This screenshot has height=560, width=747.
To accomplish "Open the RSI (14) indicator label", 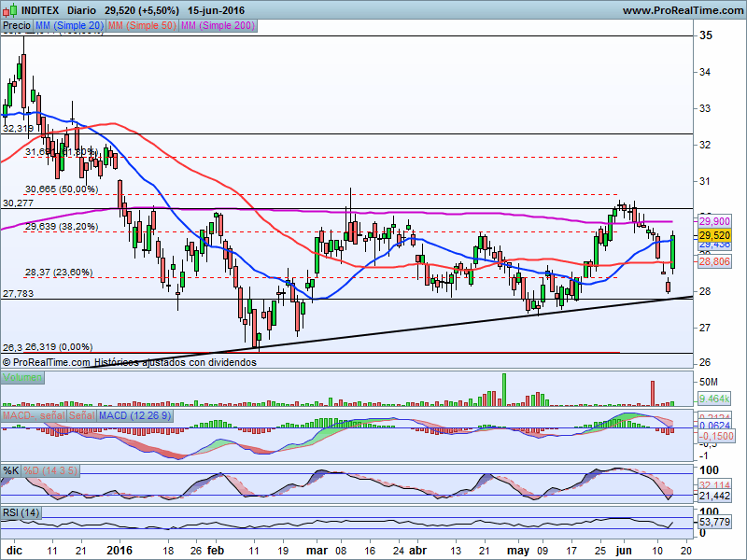I will [21, 512].
